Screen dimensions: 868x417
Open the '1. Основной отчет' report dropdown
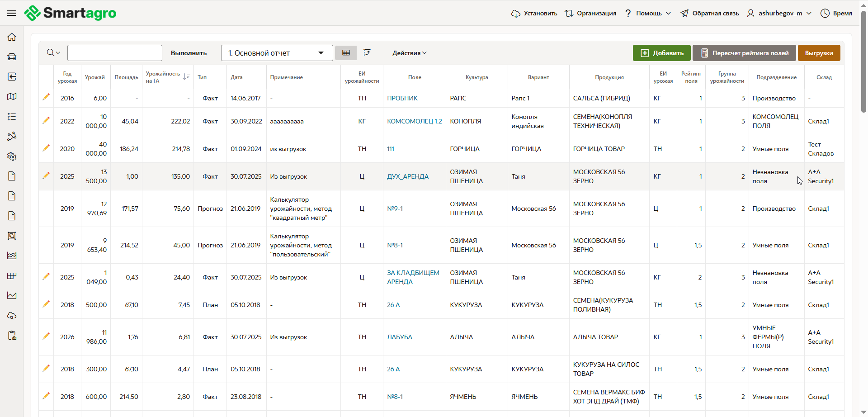click(x=277, y=53)
